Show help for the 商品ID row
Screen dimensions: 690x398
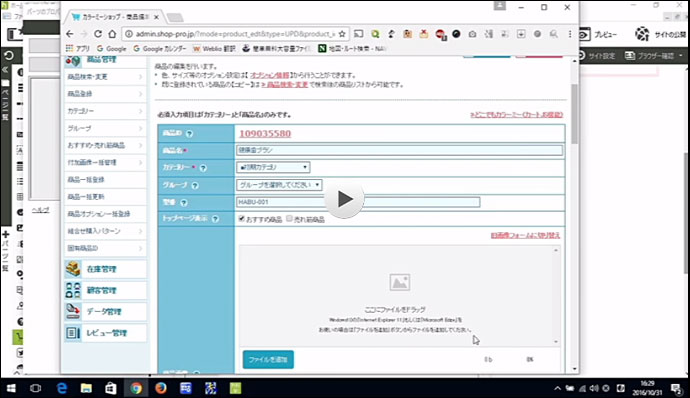point(189,133)
